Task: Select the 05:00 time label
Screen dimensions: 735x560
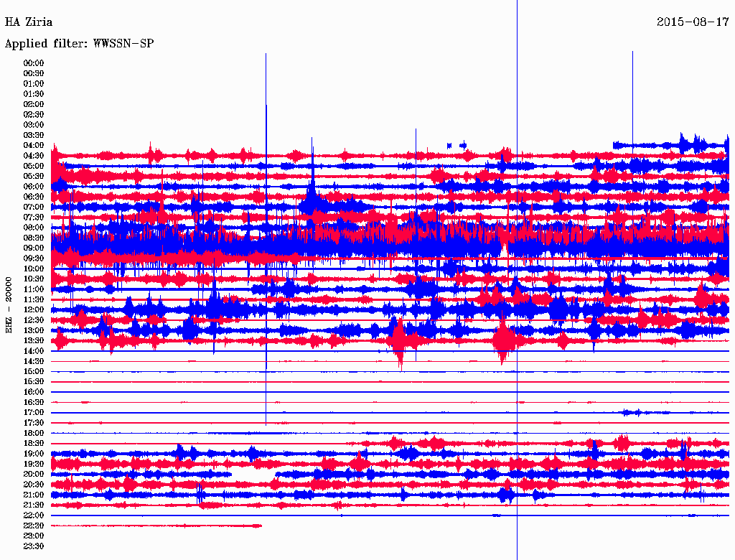Action: pos(34,166)
